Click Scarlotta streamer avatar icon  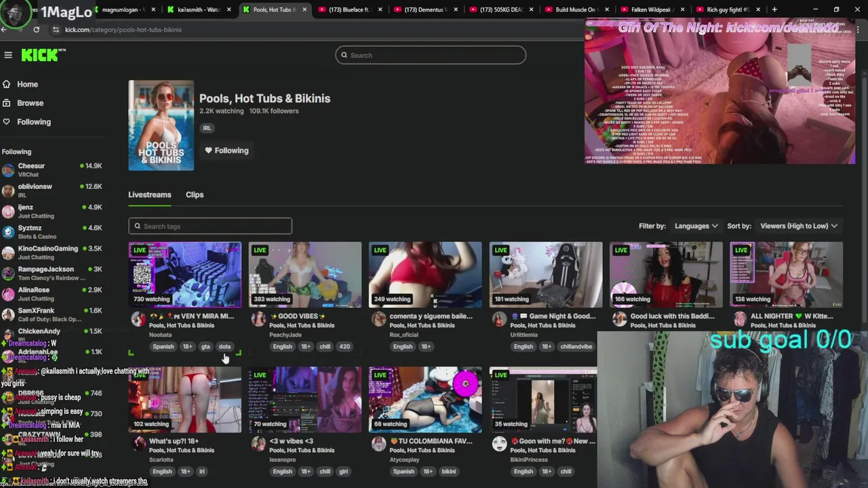pos(138,444)
